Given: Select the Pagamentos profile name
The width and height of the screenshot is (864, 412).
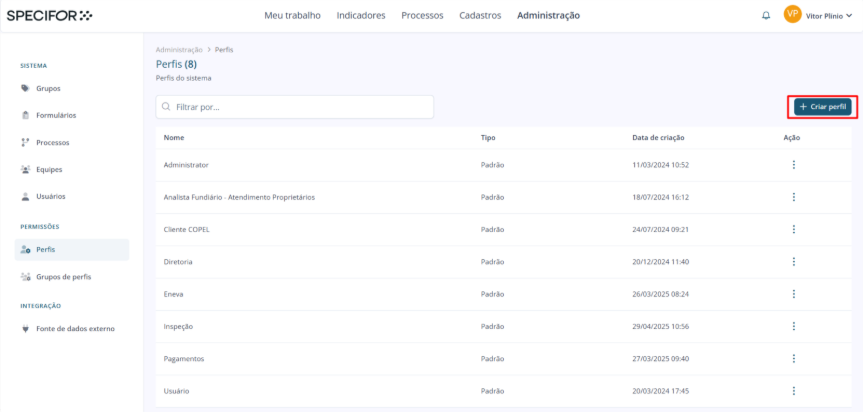Looking at the screenshot, I should [x=184, y=359].
